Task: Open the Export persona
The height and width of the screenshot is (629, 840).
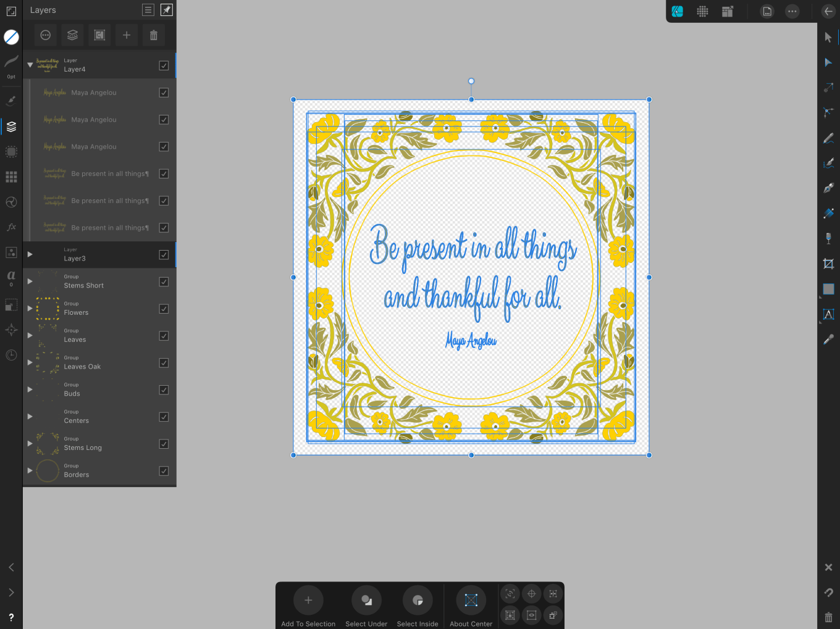Action: [x=728, y=11]
